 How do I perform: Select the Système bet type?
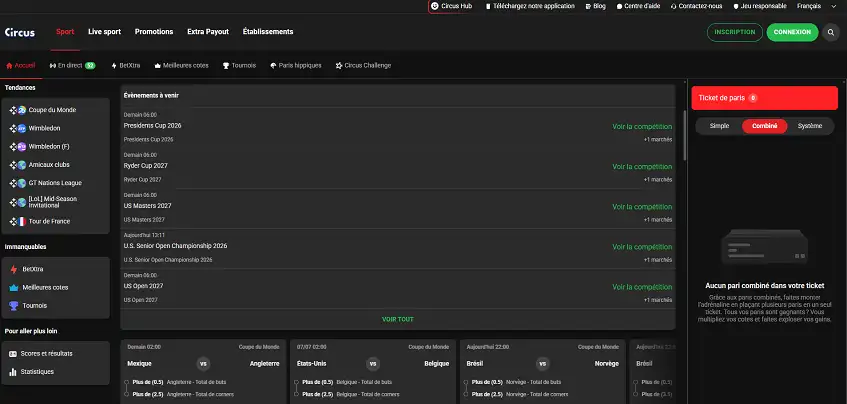[810, 126]
